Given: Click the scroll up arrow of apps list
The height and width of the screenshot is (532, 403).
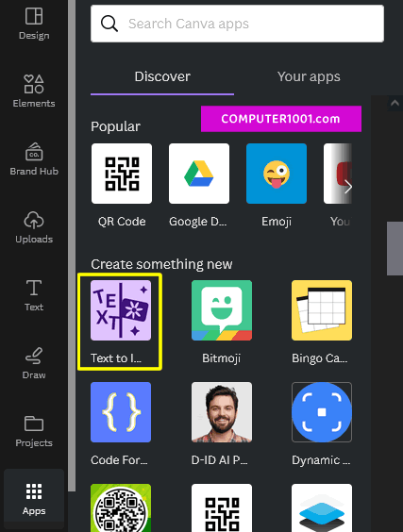Looking at the screenshot, I should coord(395,103).
